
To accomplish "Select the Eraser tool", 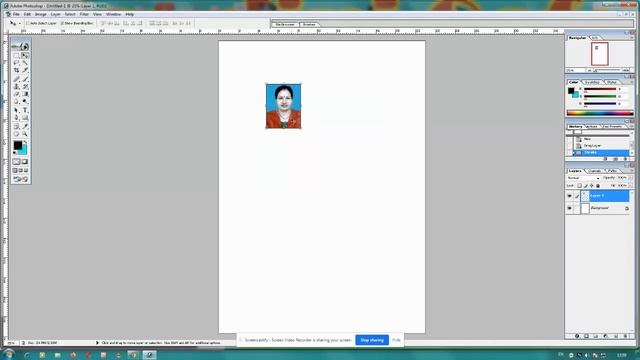I will point(16,94).
